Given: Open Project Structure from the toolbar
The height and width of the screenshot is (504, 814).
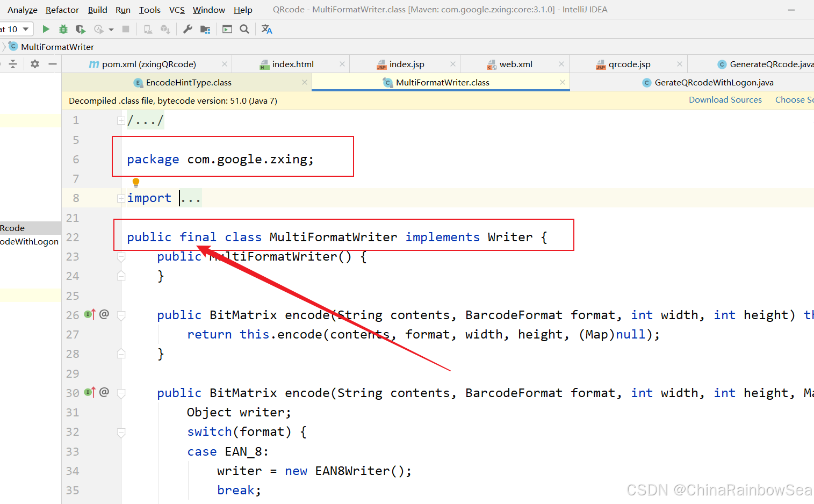Looking at the screenshot, I should click(205, 29).
